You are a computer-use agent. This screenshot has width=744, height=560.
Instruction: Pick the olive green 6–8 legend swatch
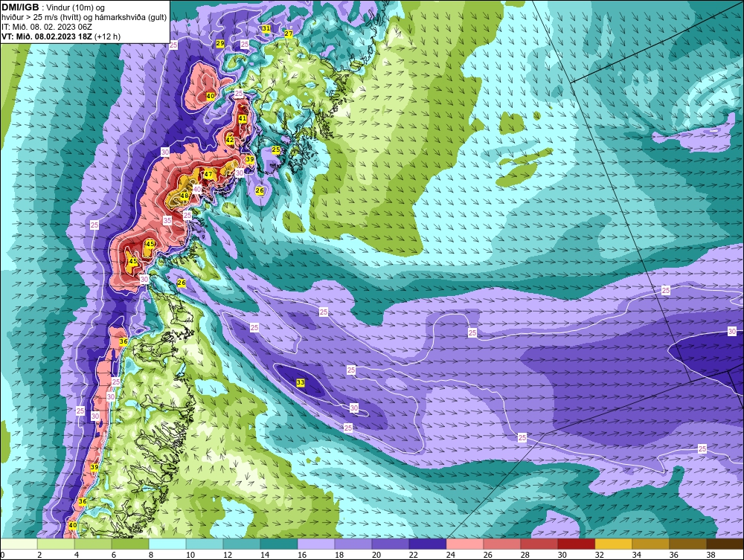click(130, 544)
